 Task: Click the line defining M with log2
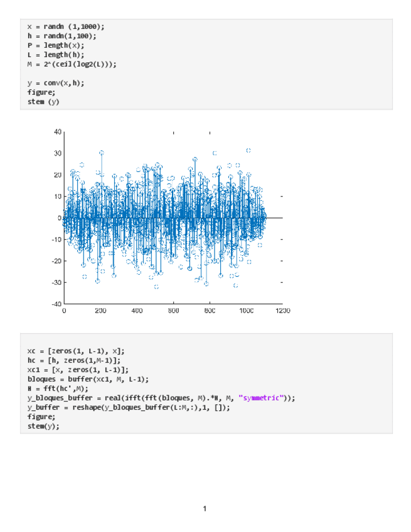click(72, 64)
